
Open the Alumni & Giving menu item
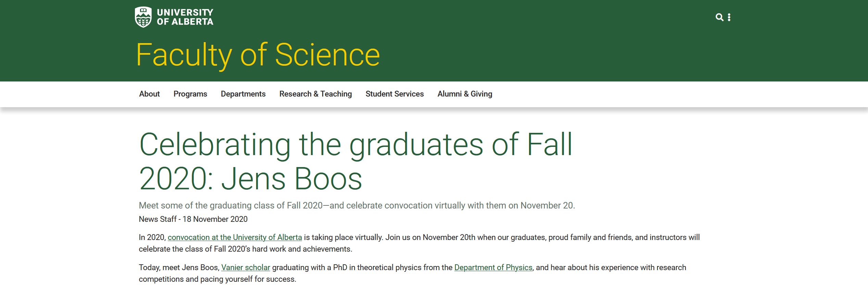click(x=465, y=94)
